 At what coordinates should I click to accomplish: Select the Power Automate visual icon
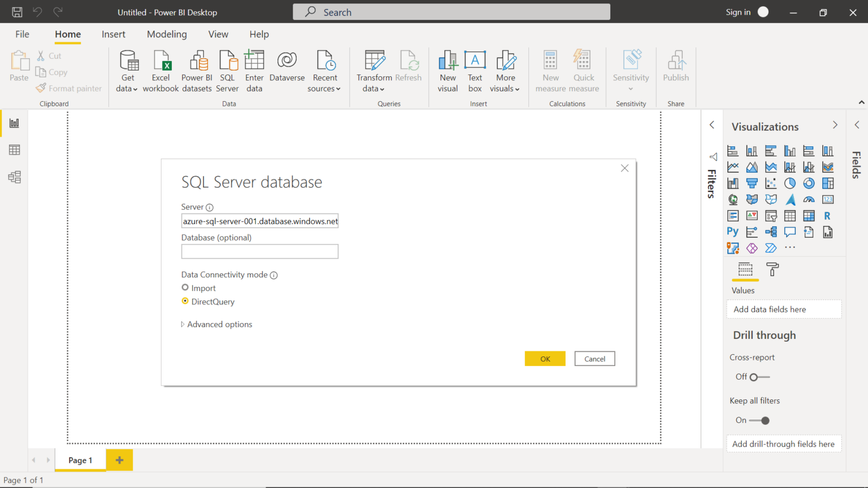click(771, 247)
